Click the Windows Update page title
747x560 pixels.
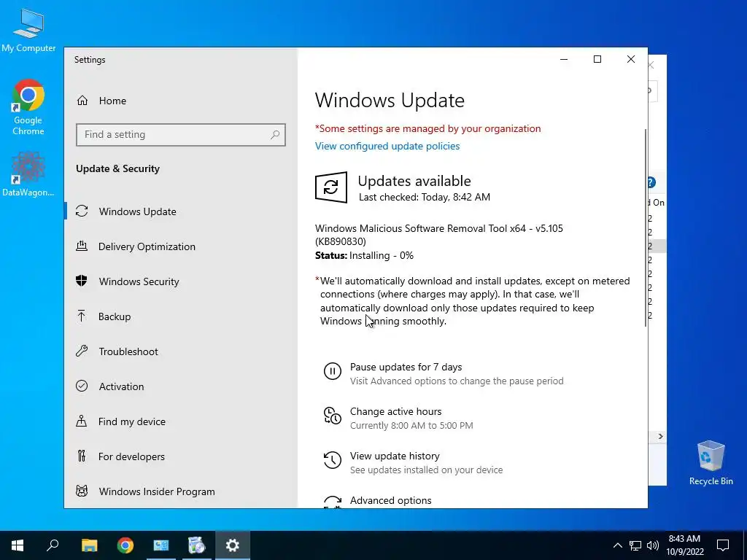(390, 101)
